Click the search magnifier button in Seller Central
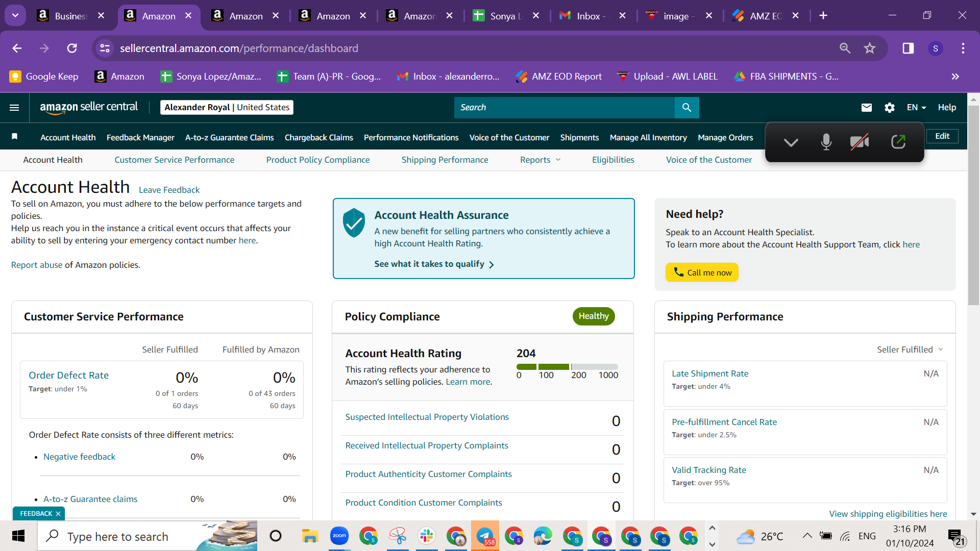Screen dimensions: 980x551 [687, 108]
